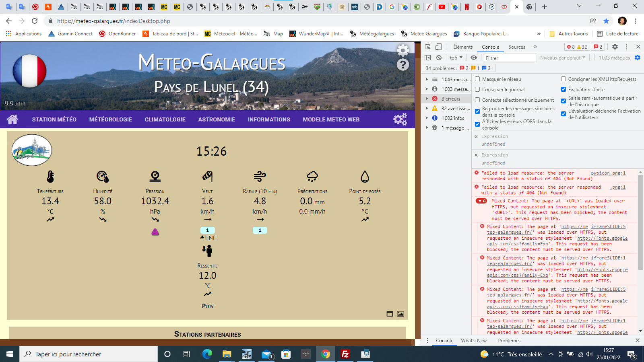644x362 pixels.
Task: Open console settings blue gear
Action: [638, 58]
